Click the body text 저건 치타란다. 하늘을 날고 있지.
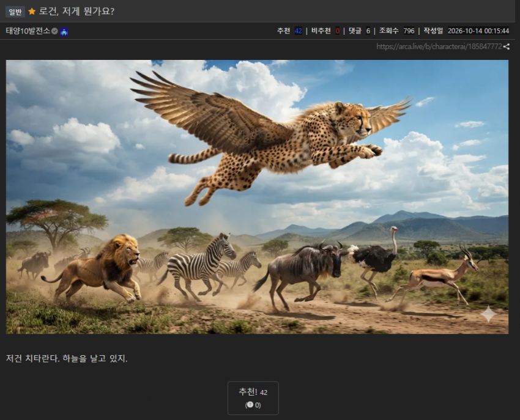 pyautogui.click(x=67, y=358)
